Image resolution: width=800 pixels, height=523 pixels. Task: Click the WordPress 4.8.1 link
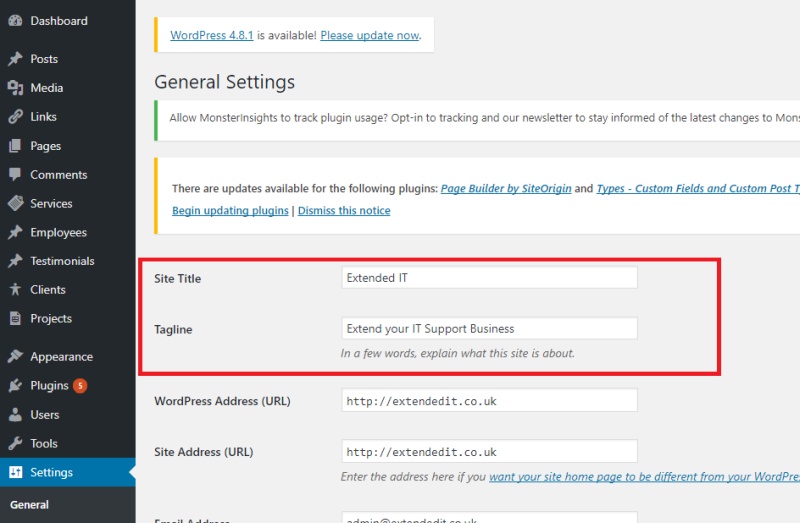[x=212, y=35]
